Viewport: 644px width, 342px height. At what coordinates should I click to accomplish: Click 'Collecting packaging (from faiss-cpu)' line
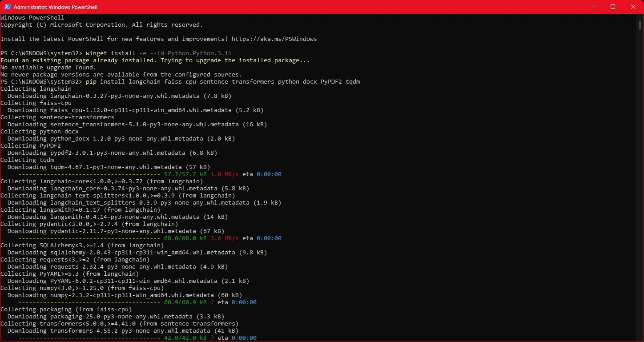tap(66, 310)
